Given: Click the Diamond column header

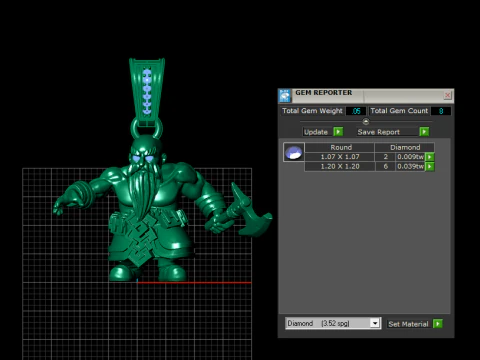Looking at the screenshot, I should 405,147.
